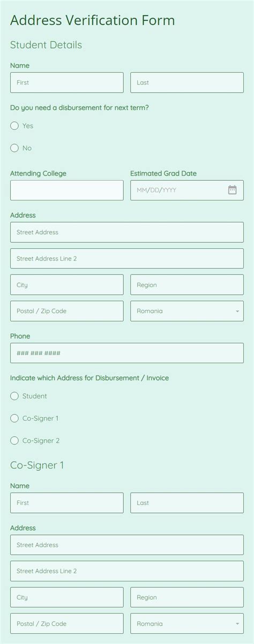254x644 pixels.
Task: Choose Co-Signer 1 as disbursement address
Action: pyautogui.click(x=14, y=418)
